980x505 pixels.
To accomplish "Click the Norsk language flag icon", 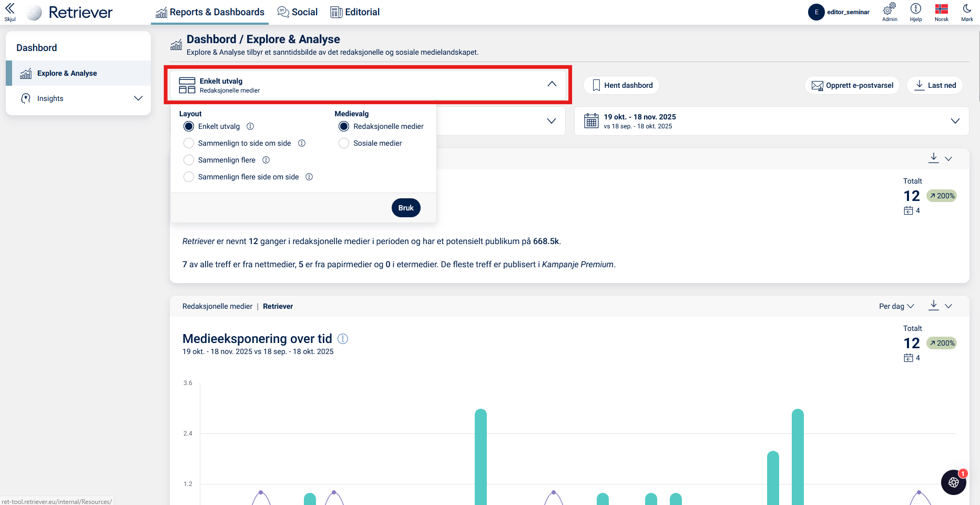I will pos(941,9).
